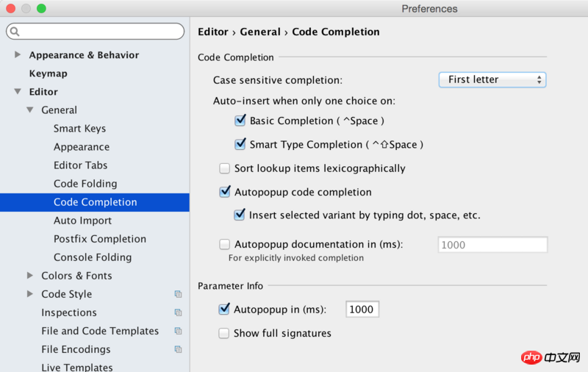588x372 pixels.
Task: Click copy icon beside File and Code Templates
Action: point(178,331)
